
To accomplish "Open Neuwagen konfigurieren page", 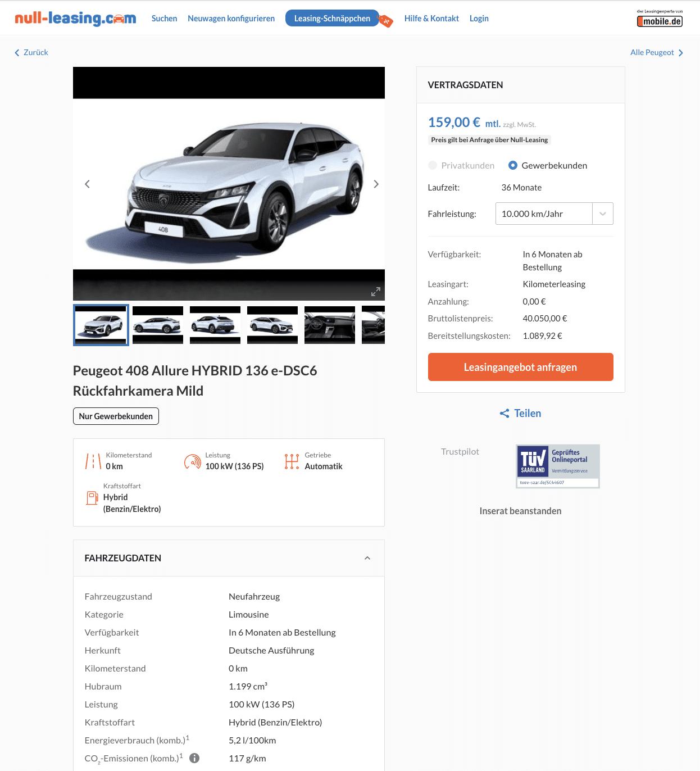I will click(x=231, y=19).
